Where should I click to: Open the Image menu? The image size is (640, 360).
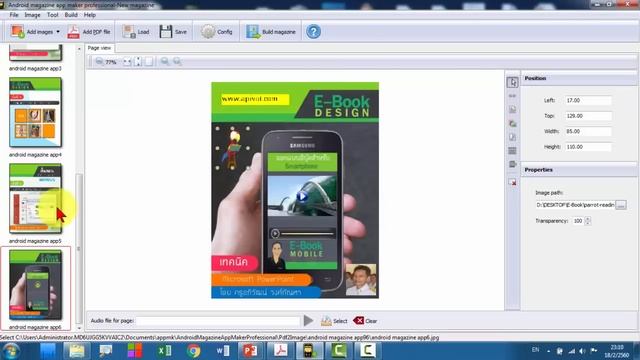point(32,15)
